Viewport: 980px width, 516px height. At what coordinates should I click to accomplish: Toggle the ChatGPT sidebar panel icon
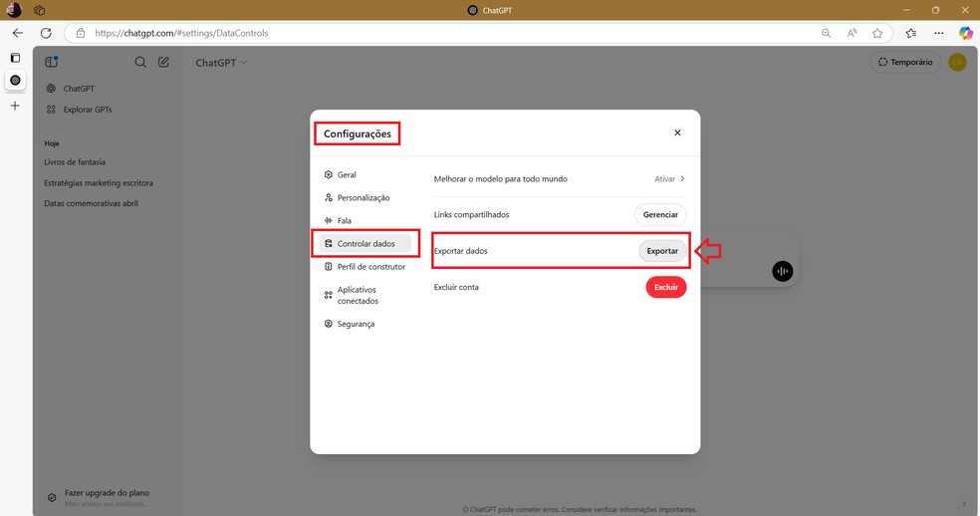pyautogui.click(x=51, y=62)
